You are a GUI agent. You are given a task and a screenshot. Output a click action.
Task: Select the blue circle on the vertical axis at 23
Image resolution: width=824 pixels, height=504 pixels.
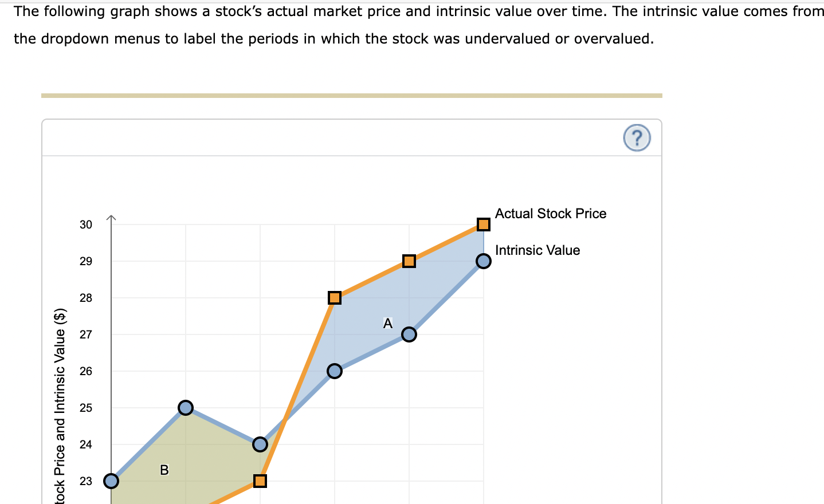pos(111,481)
